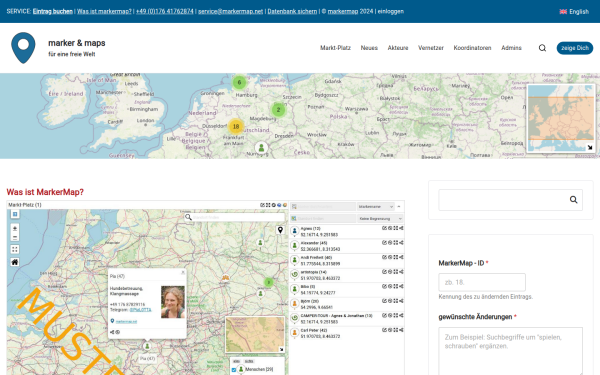Open the header search magnifier icon
The width and height of the screenshot is (600, 375).
(x=542, y=48)
